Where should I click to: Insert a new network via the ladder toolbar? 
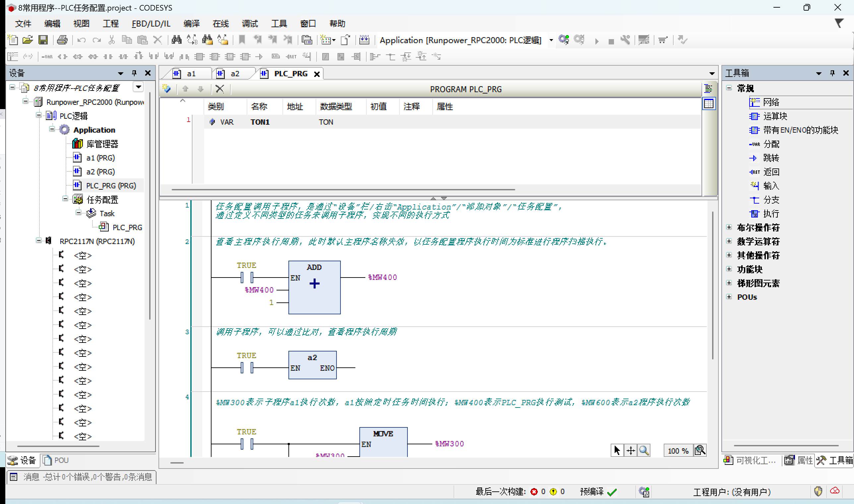13,56
